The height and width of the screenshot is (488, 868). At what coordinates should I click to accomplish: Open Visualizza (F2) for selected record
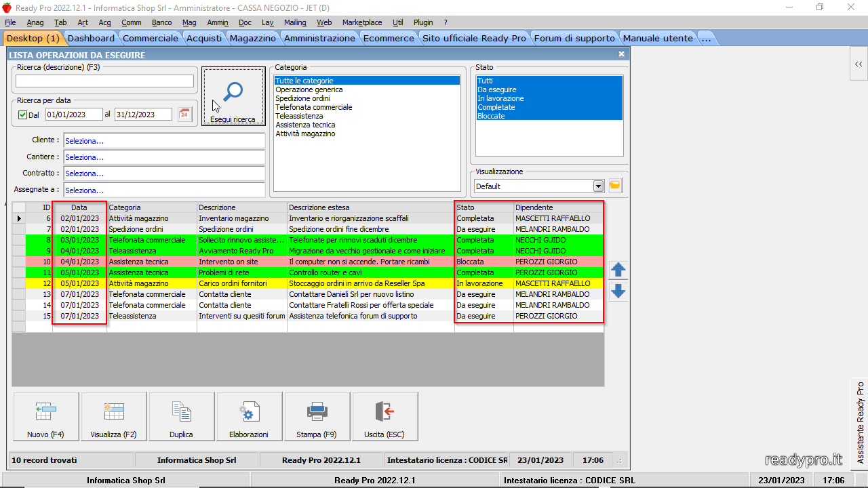coord(113,416)
